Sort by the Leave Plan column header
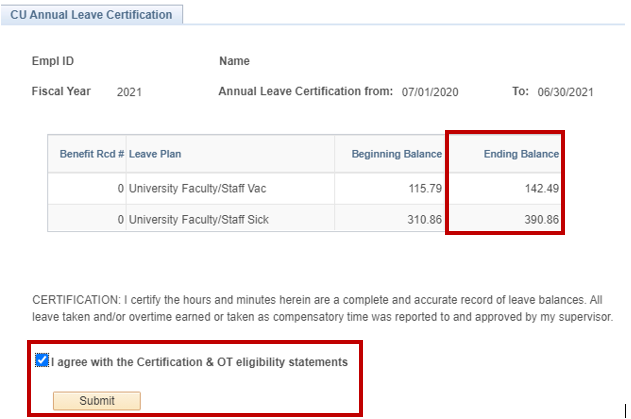Viewport: 631px width, 419px height. [155, 154]
